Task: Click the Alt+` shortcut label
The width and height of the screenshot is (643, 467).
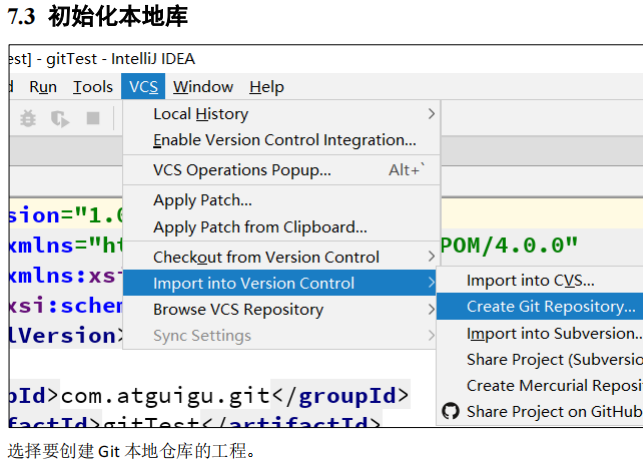Action: click(x=407, y=170)
